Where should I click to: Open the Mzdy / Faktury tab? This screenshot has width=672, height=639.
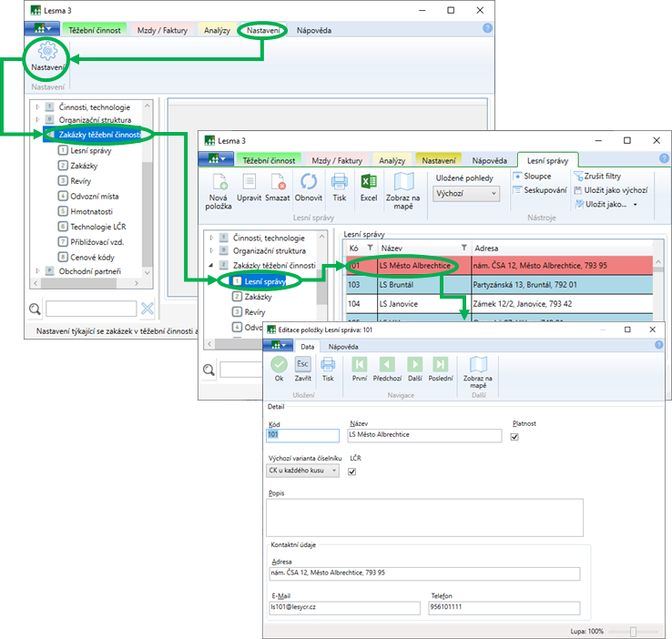tap(161, 30)
